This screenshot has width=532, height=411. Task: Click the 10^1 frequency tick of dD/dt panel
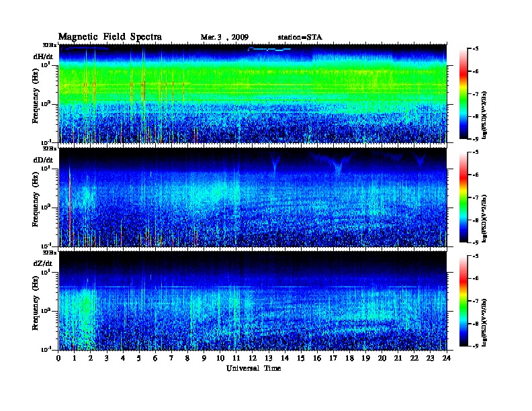pos(46,168)
